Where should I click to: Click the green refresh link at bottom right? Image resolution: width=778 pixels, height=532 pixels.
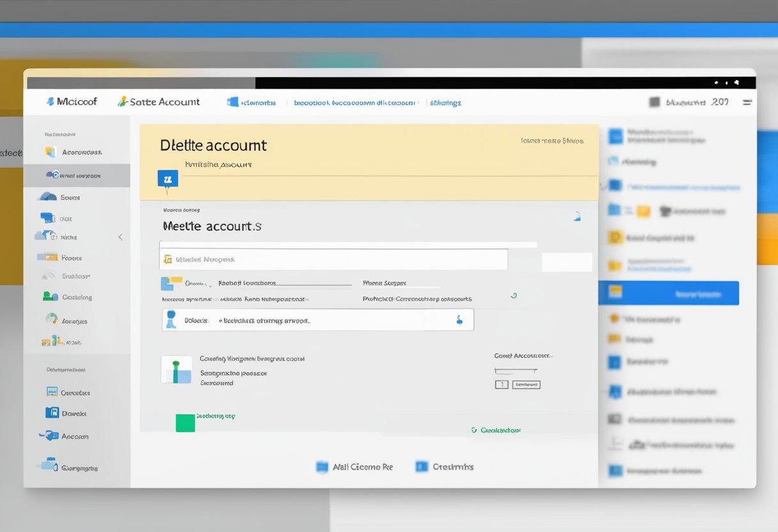(496, 430)
